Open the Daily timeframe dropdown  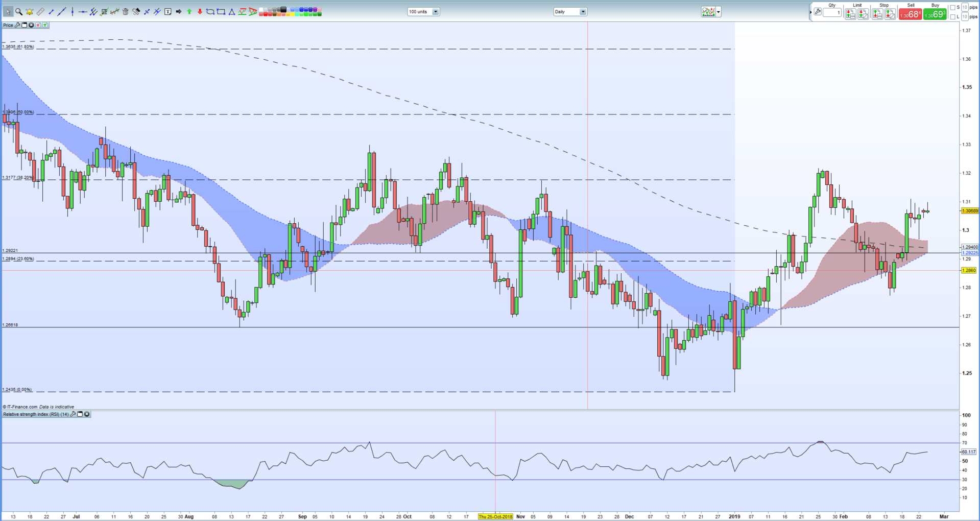pos(570,12)
